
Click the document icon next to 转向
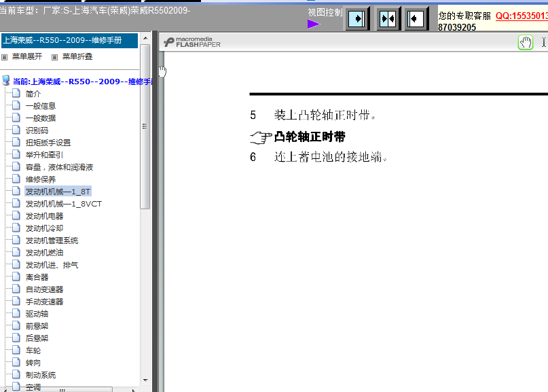(16, 362)
